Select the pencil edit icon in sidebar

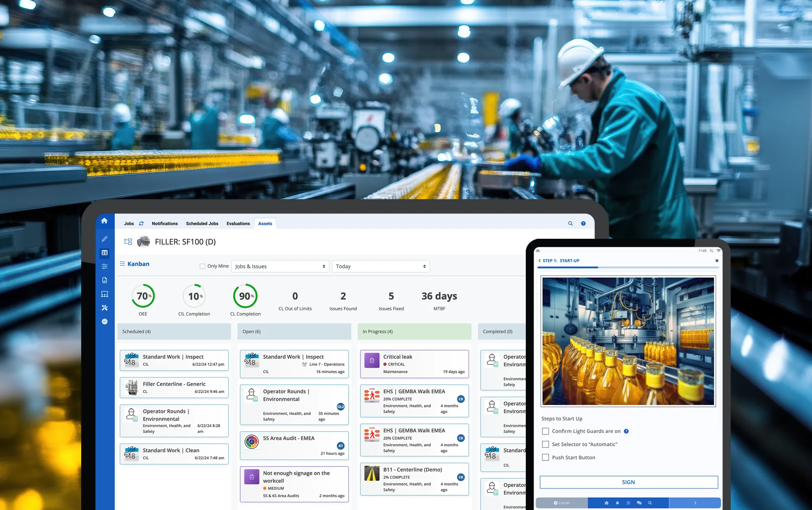[104, 239]
